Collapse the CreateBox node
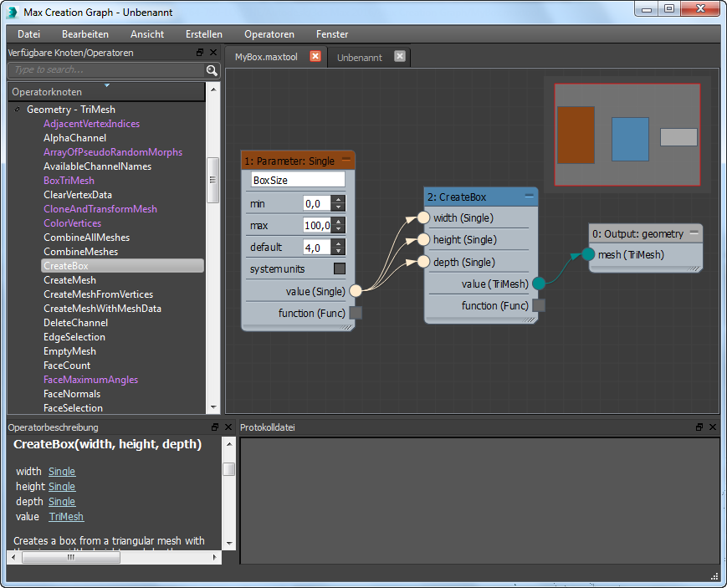The width and height of the screenshot is (727, 588). [529, 197]
